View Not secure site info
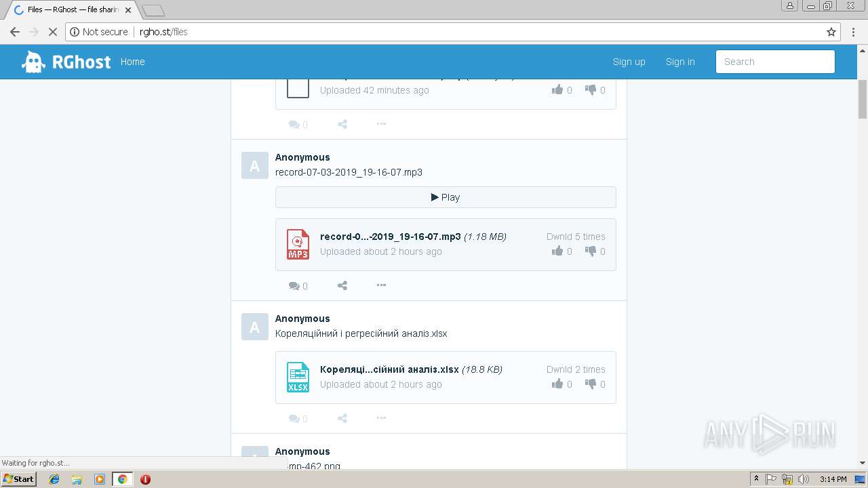Image resolution: width=868 pixels, height=488 pixels. [x=99, y=32]
